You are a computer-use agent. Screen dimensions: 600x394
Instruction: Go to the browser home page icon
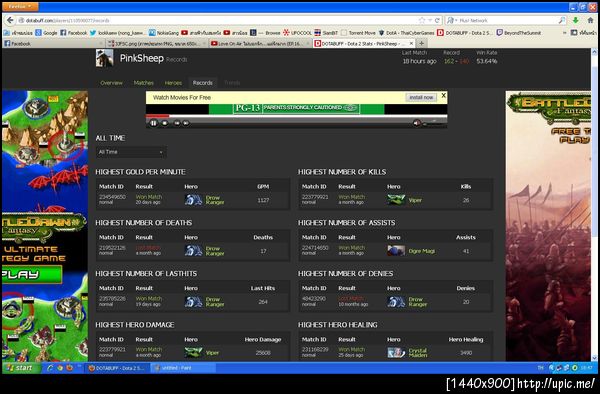point(590,20)
